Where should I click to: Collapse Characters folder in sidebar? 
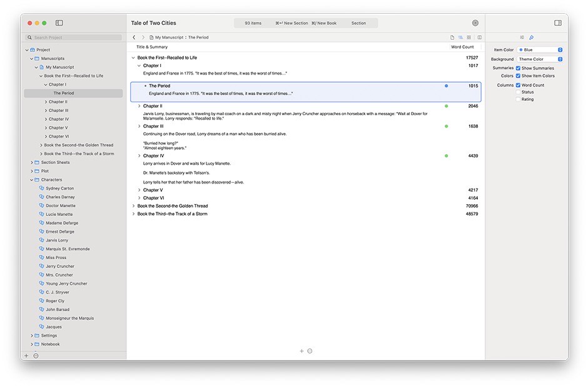tap(32, 180)
